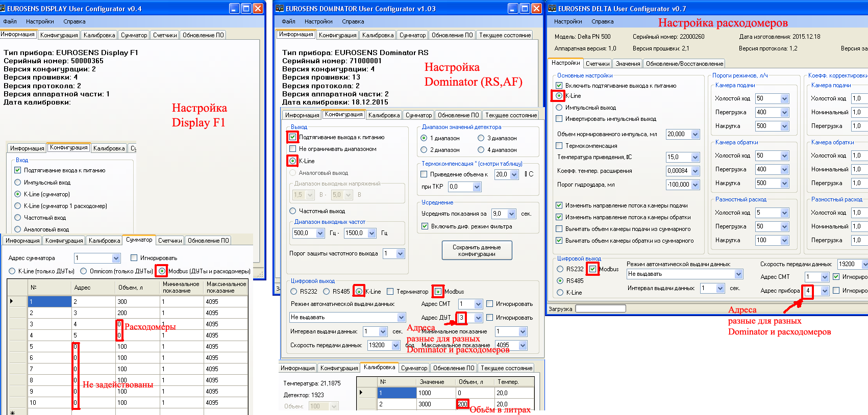Click the EUROSENS DISPLAY title bar app icon
The height and width of the screenshot is (415, 868).
tap(3, 8)
